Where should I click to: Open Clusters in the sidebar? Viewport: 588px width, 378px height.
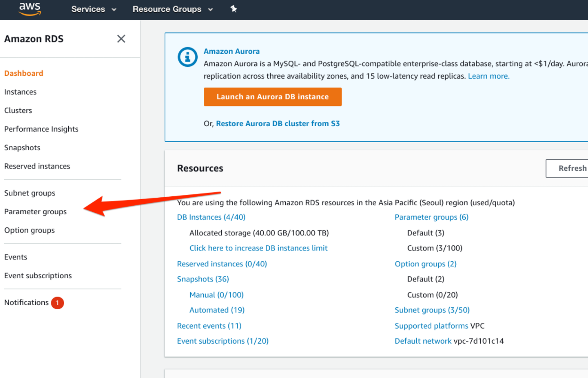[18, 111]
